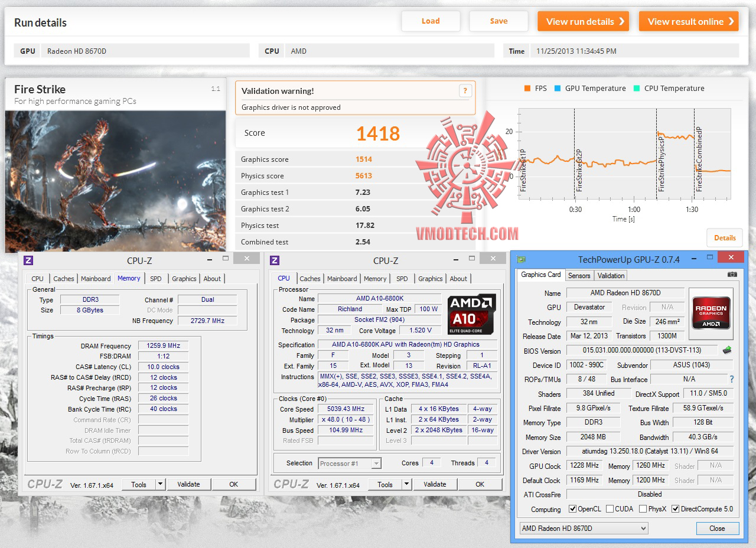Screen dimensions: 756x548
Task: Click the Combined test value 2.54
Action: tap(363, 242)
